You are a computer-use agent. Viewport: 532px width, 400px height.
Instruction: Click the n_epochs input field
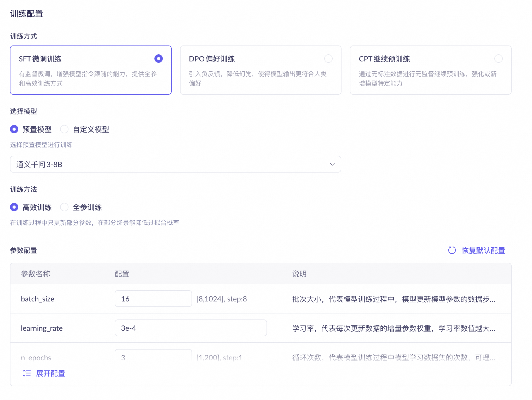point(153,357)
